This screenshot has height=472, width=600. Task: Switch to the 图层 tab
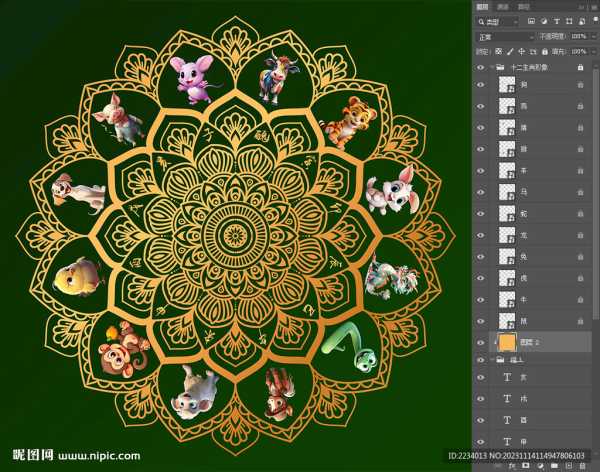coord(482,7)
